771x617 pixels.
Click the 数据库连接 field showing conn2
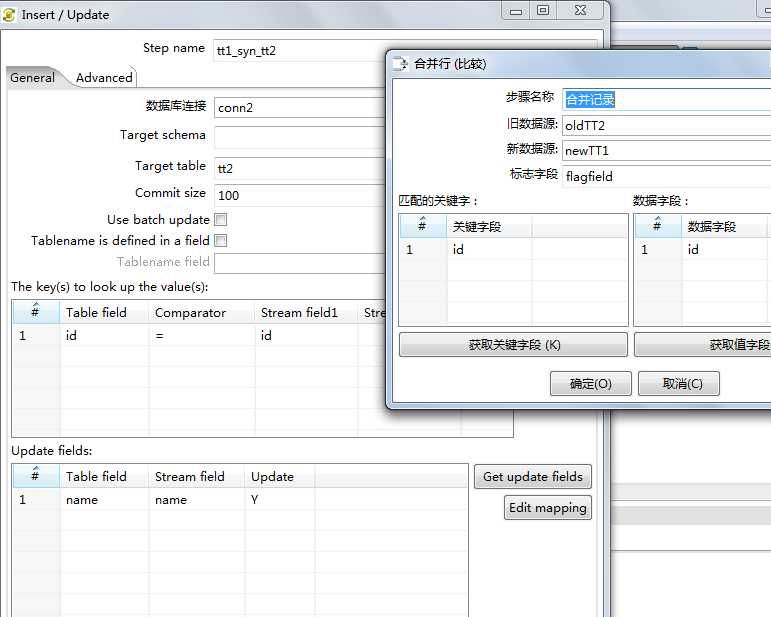300,107
